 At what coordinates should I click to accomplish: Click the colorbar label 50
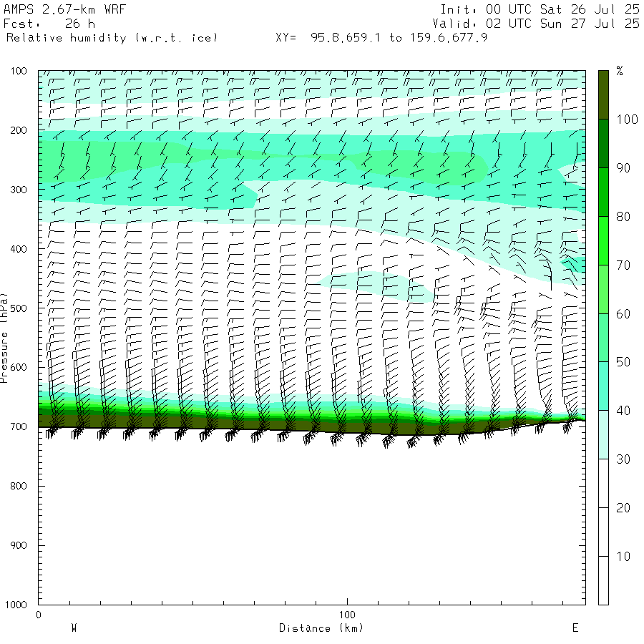click(x=623, y=362)
